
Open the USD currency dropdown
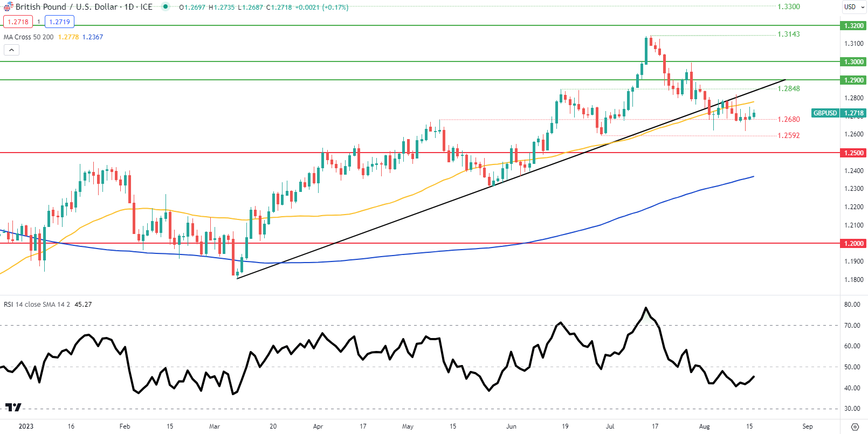[854, 7]
